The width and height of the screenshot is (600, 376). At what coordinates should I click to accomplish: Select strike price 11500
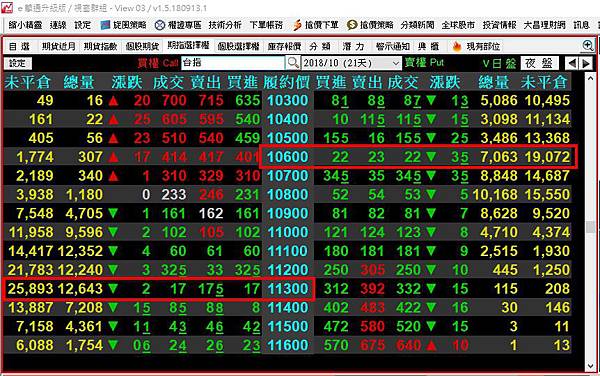(x=288, y=326)
